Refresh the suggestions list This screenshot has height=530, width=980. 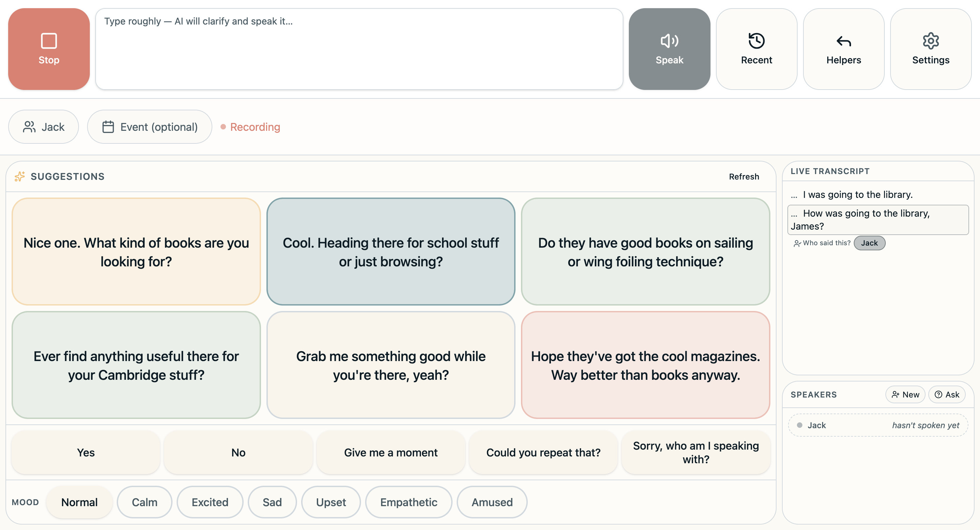(x=744, y=176)
